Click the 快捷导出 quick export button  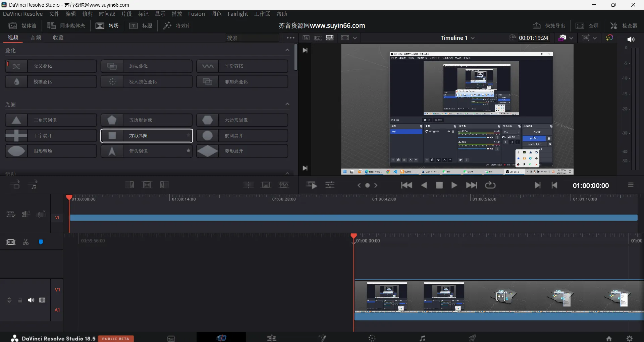548,25
